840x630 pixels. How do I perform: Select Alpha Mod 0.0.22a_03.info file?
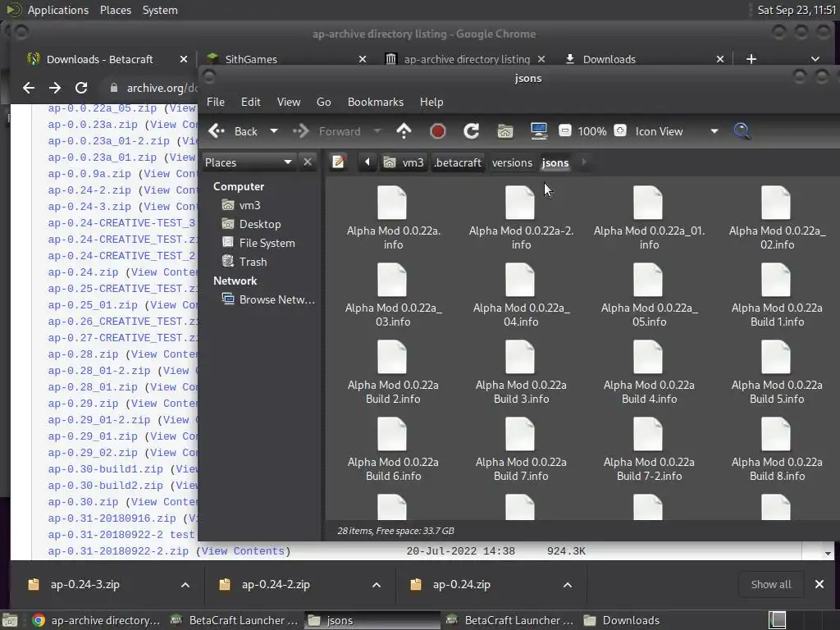point(393,295)
